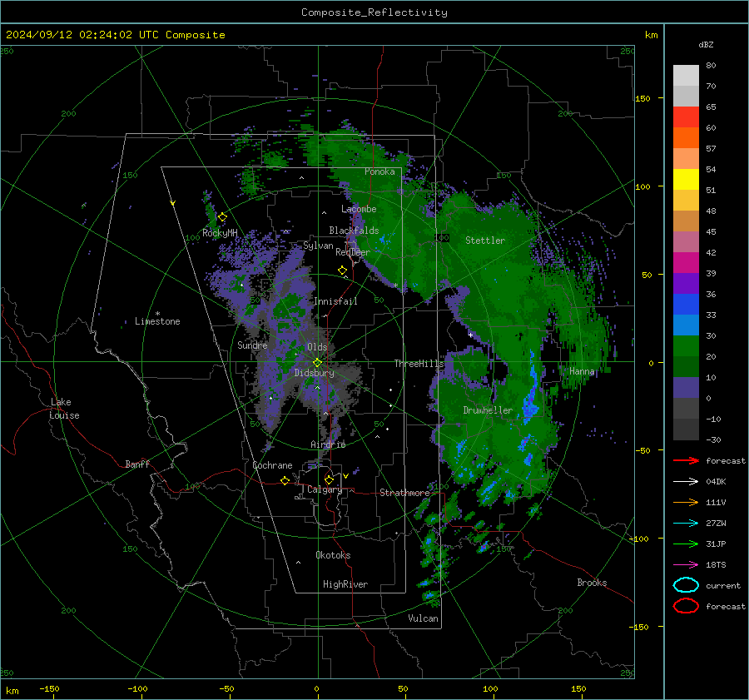Click the Brooks city label
Screen dimensions: 749x700
point(592,583)
